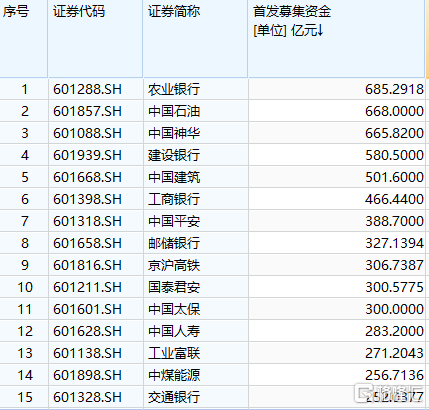Image resolution: width=429 pixels, height=410 pixels.
Task: Select code 601398.SH cell
Action: tap(96, 199)
